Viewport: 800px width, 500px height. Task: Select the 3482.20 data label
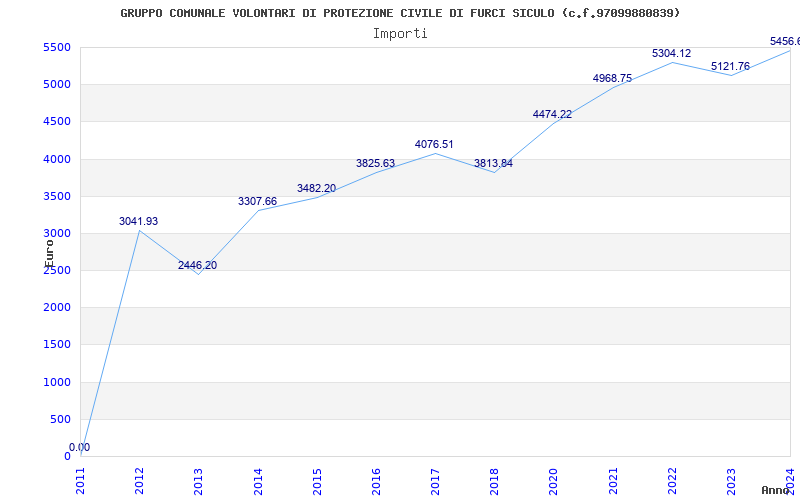tap(316, 188)
